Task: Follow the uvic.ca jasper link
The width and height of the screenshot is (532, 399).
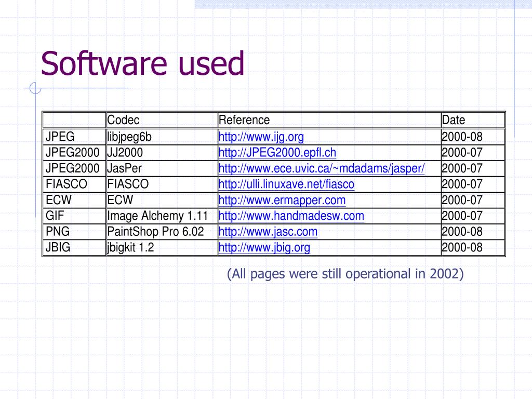Action: pyautogui.click(x=321, y=168)
